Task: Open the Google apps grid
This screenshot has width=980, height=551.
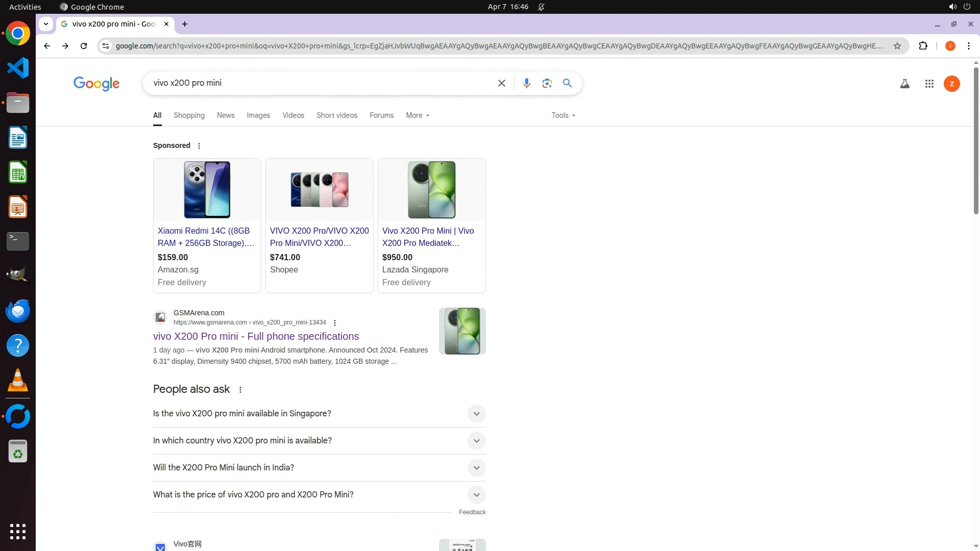Action: pos(929,84)
